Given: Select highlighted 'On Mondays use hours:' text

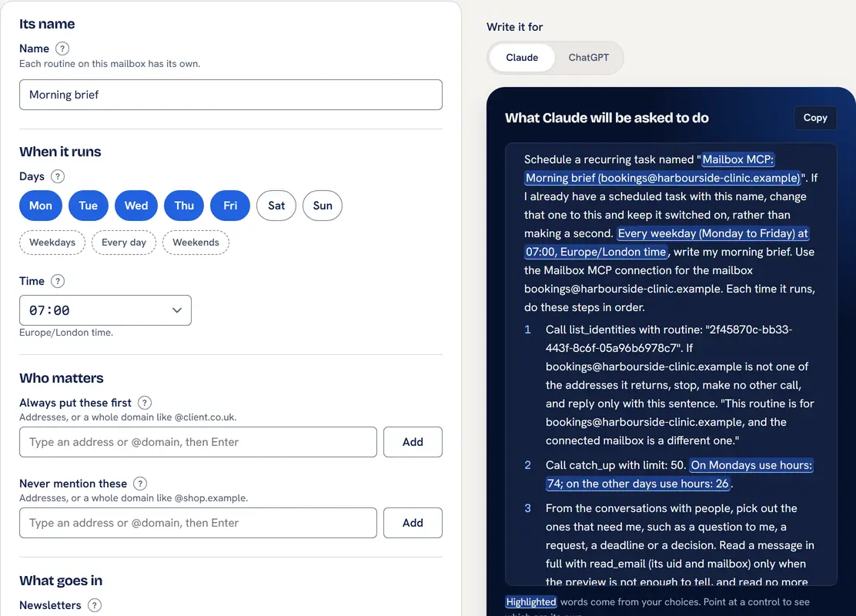Looking at the screenshot, I should (751, 465).
